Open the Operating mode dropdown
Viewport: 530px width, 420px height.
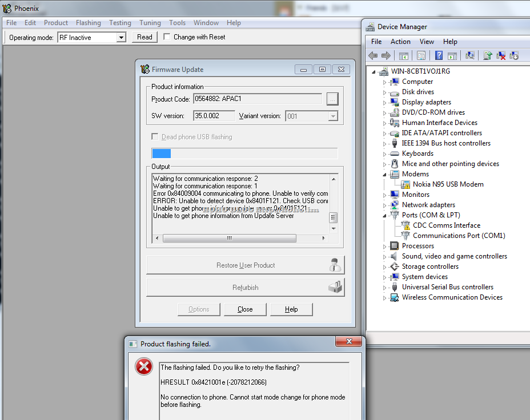121,38
